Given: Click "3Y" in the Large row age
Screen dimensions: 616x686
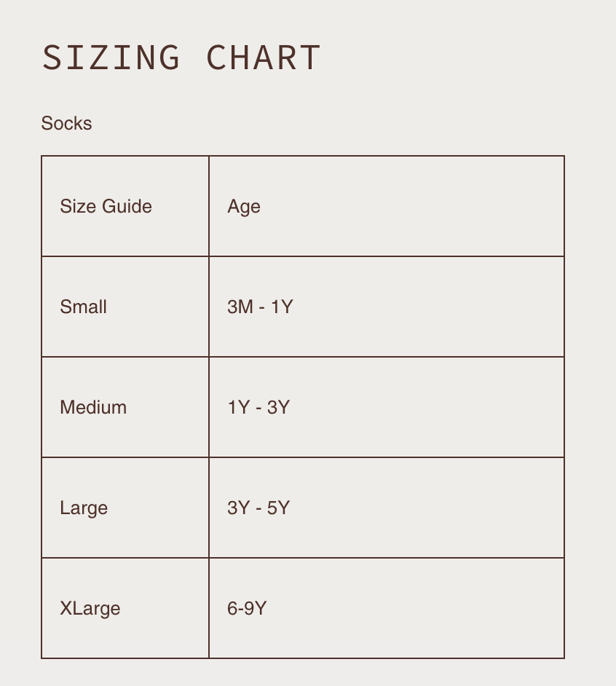Looking at the screenshot, I should (239, 508).
